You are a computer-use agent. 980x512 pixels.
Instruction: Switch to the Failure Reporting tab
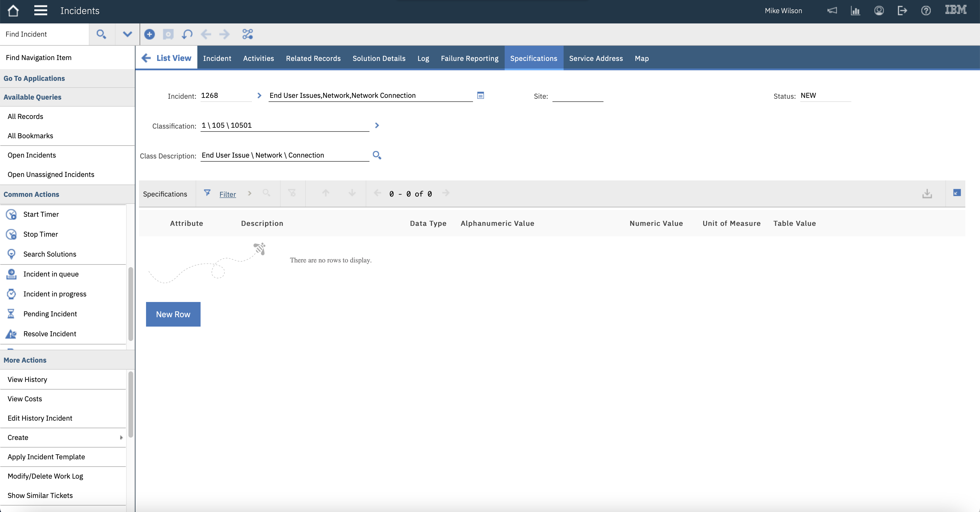(x=469, y=58)
